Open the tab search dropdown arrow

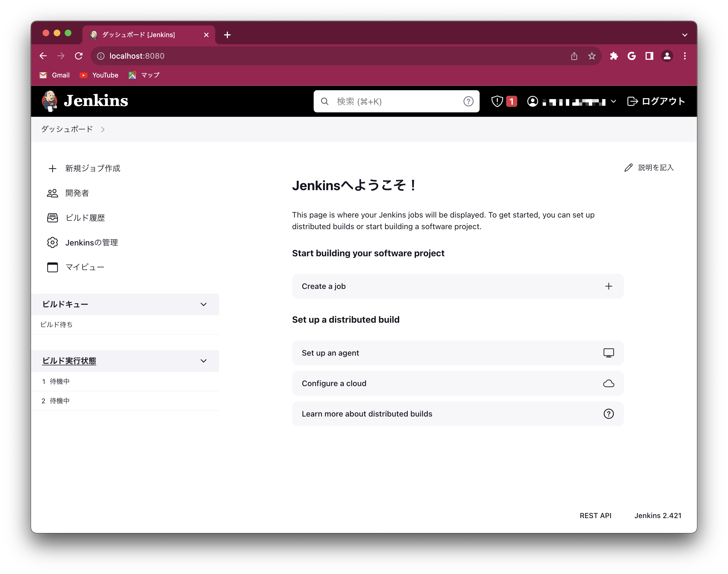pyautogui.click(x=685, y=35)
